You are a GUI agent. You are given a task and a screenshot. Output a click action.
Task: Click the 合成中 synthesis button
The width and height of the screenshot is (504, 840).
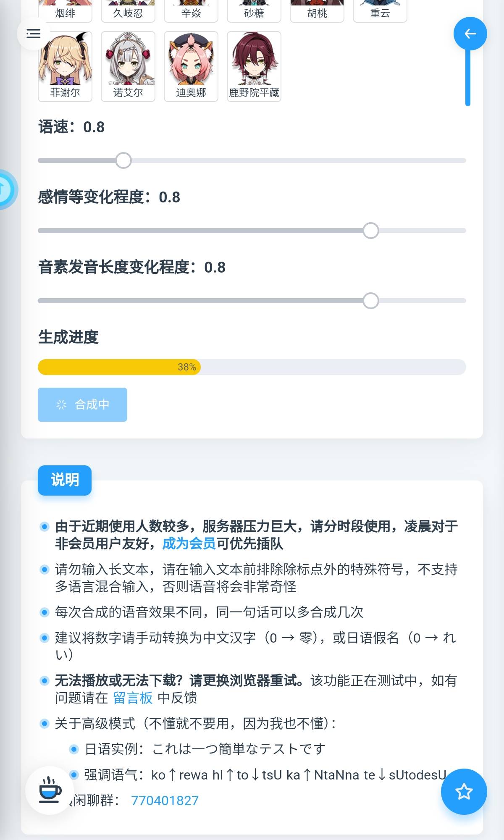click(x=82, y=404)
